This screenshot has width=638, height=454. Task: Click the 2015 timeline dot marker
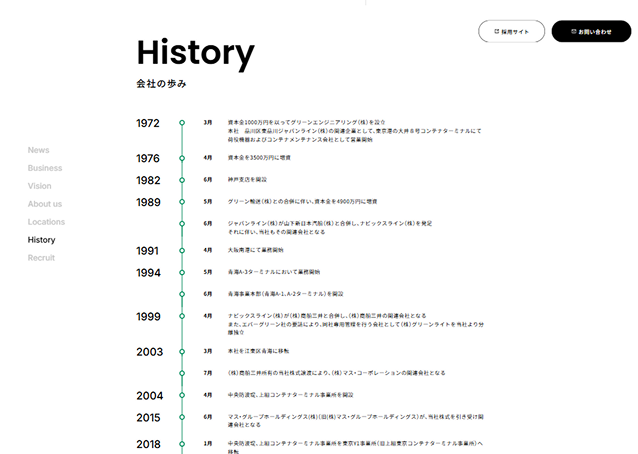[x=182, y=417]
